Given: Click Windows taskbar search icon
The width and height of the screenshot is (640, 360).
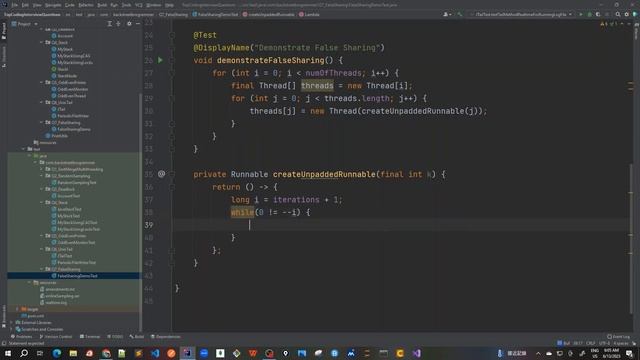Looking at the screenshot, I should pos(24,353).
